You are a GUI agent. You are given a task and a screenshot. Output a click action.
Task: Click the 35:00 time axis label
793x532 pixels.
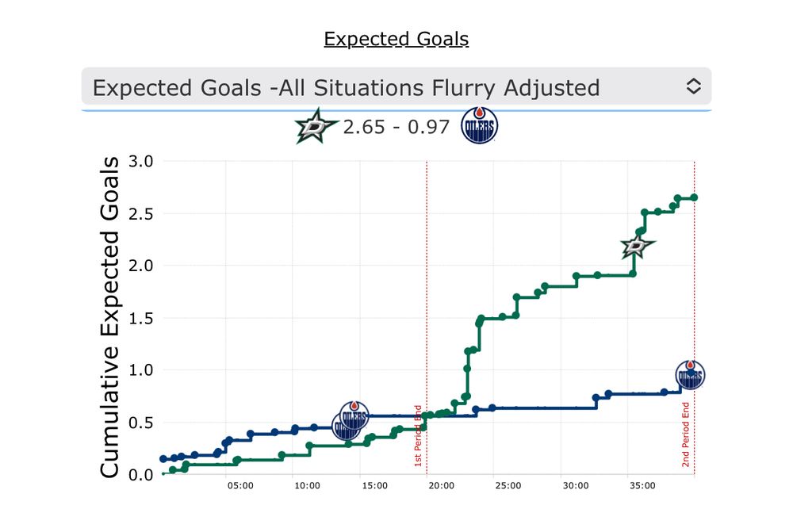click(x=641, y=486)
